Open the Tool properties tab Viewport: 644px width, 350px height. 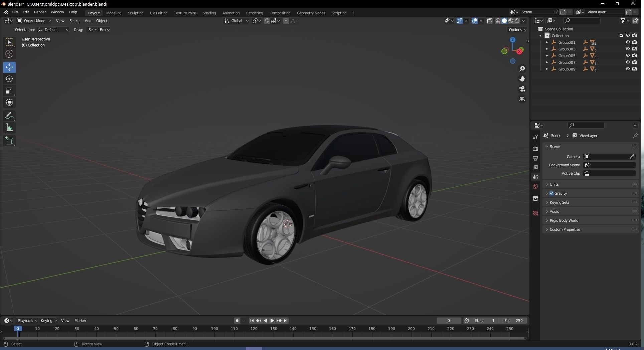pyautogui.click(x=535, y=137)
